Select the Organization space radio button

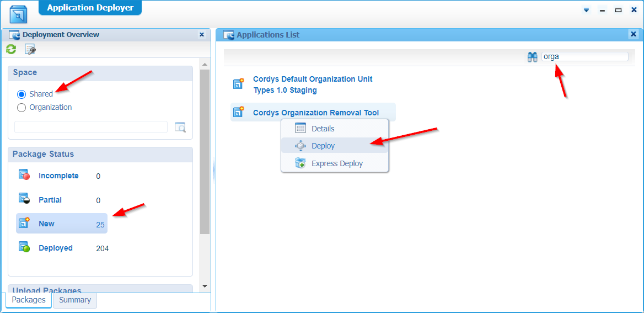[x=22, y=108]
